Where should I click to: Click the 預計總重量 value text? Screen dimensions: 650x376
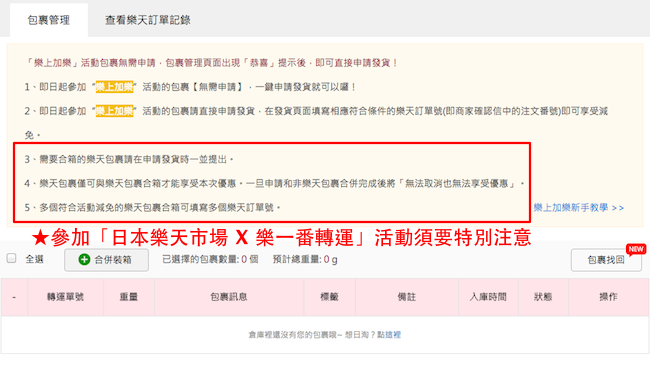coord(305,260)
